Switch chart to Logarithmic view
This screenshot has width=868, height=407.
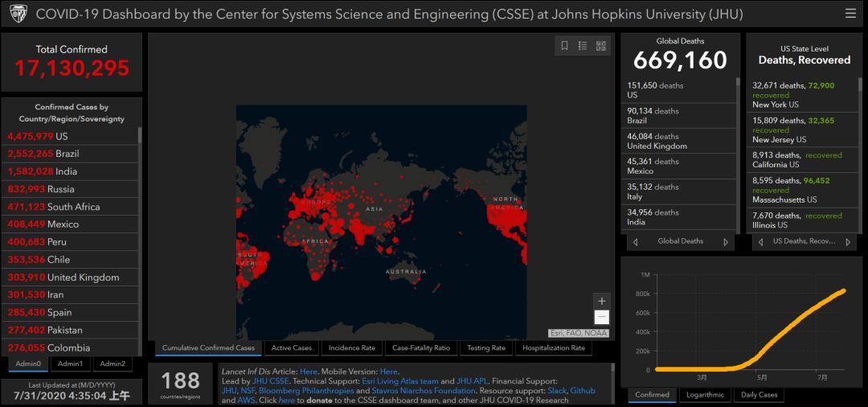pos(704,395)
